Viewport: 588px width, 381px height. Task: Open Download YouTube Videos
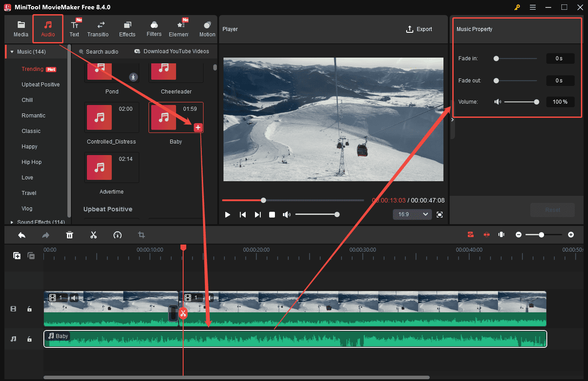click(172, 51)
